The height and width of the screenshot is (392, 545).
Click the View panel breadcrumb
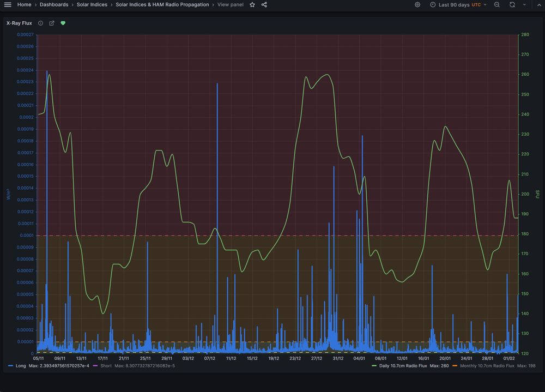[231, 4]
